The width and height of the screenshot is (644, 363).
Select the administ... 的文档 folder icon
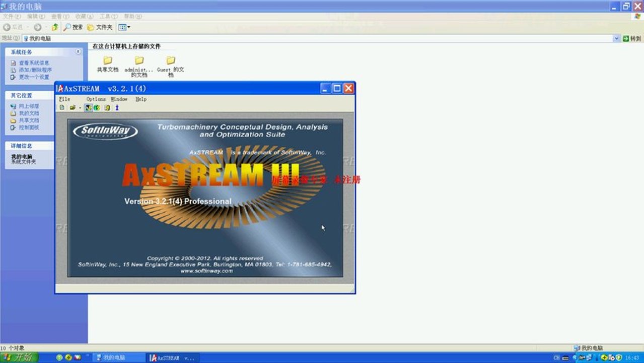pyautogui.click(x=139, y=60)
